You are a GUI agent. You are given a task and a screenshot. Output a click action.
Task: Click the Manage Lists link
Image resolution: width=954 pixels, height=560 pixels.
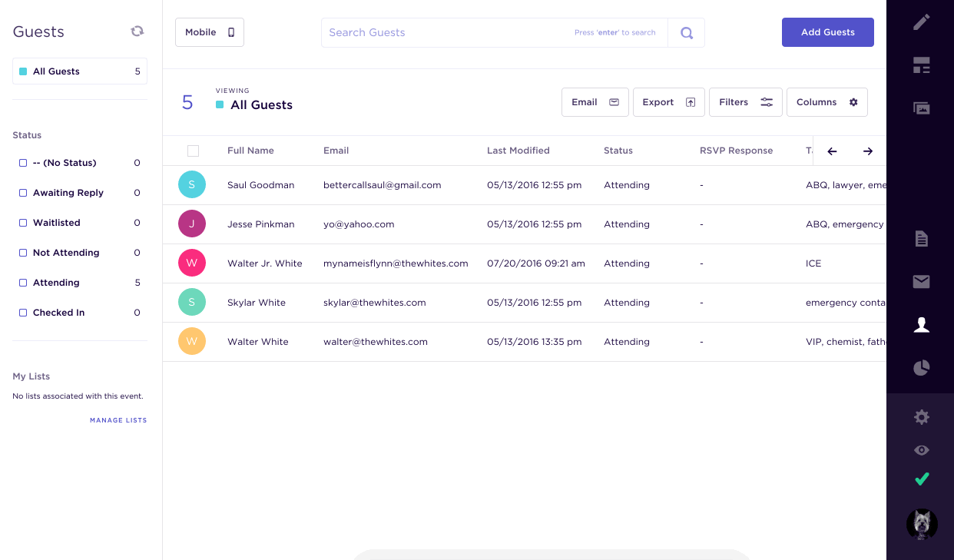118,420
